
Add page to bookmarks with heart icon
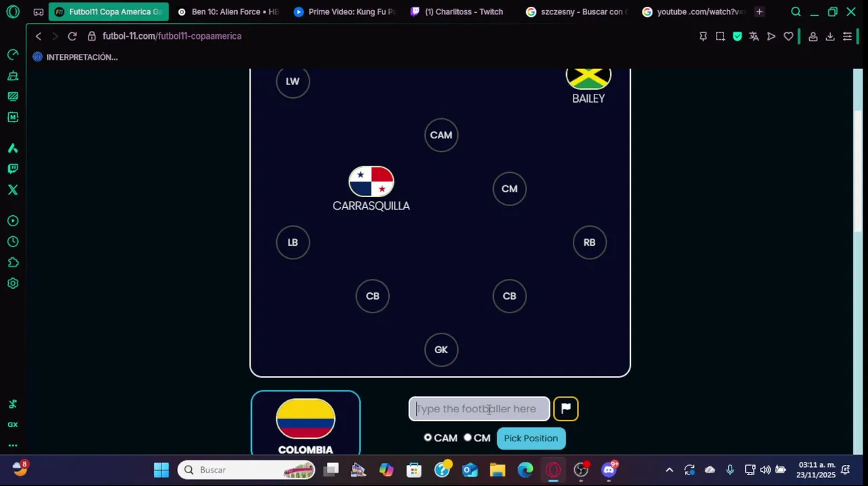(788, 36)
